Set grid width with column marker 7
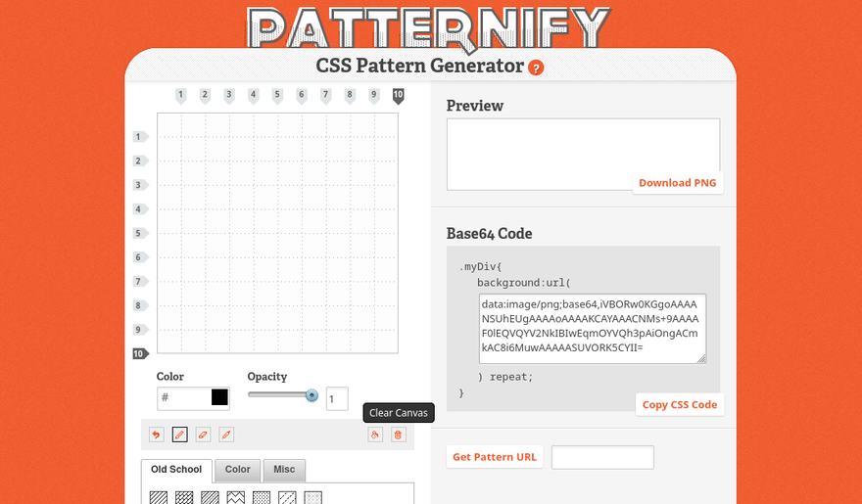This screenshot has height=504, width=862. coord(325,96)
